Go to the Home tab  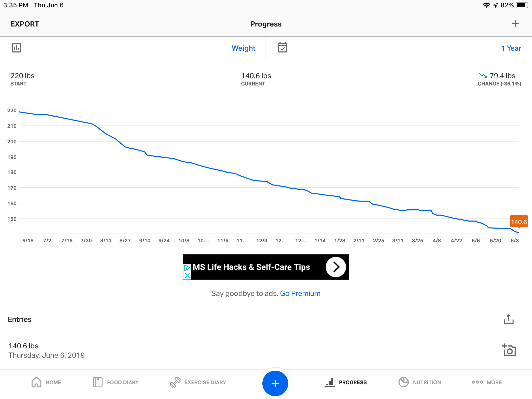point(46,382)
